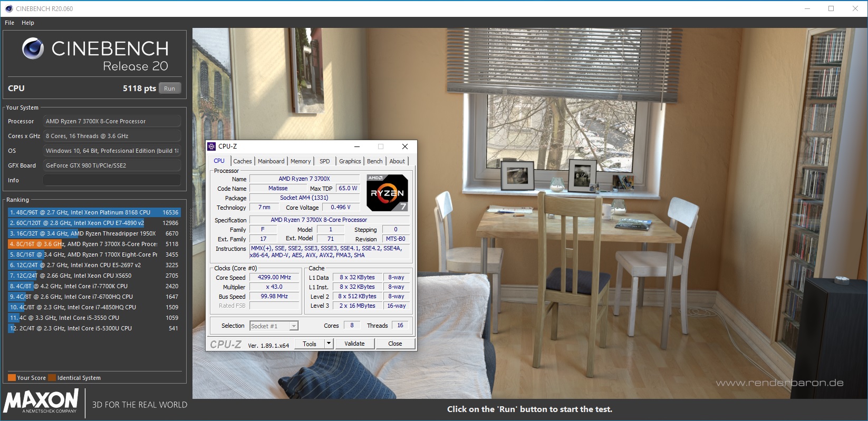Select the Ryzen 7 1700X ranking row
Viewport: 868px width, 421px height.
(x=94, y=254)
